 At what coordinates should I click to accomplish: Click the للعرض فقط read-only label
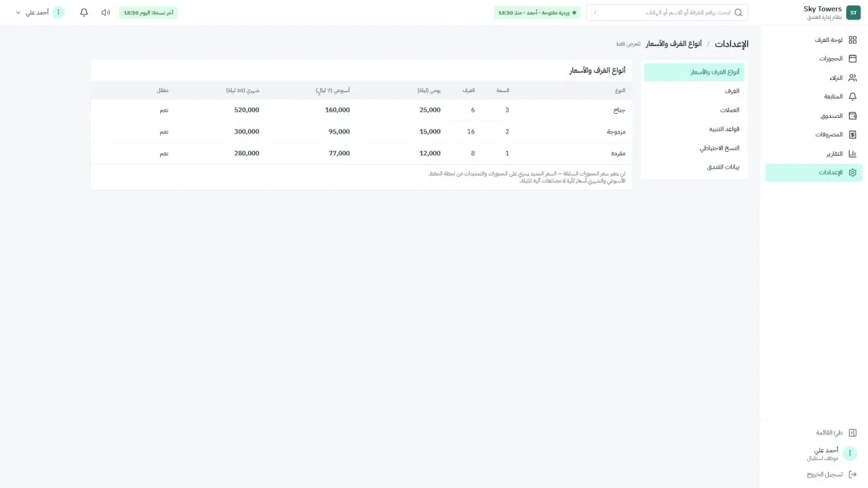(x=628, y=44)
